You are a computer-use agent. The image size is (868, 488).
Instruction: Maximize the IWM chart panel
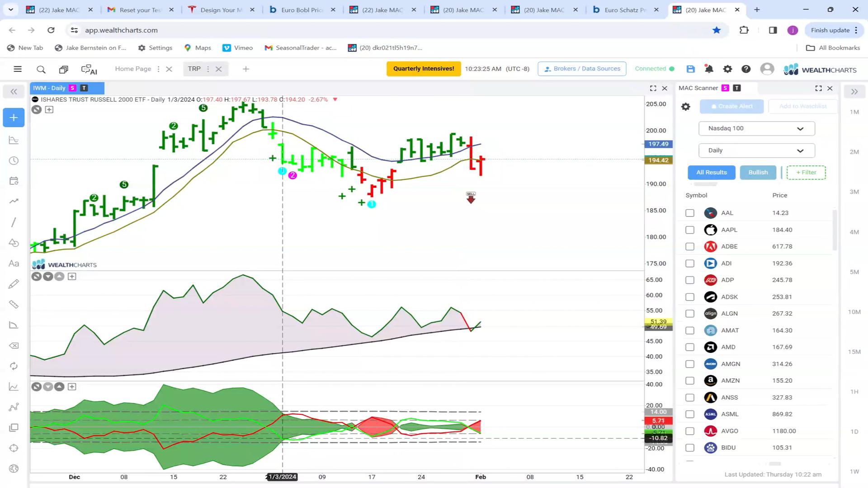(x=653, y=88)
